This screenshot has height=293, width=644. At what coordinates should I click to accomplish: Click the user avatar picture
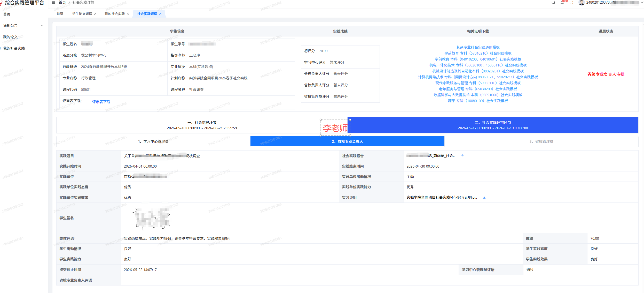[x=582, y=3]
